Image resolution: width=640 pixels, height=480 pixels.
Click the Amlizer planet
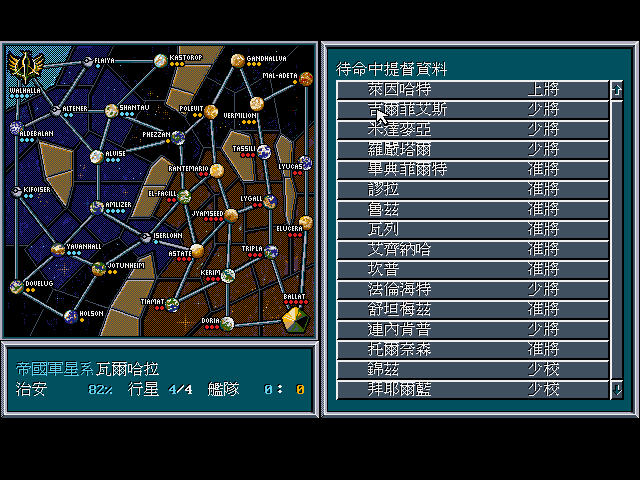tap(97, 207)
